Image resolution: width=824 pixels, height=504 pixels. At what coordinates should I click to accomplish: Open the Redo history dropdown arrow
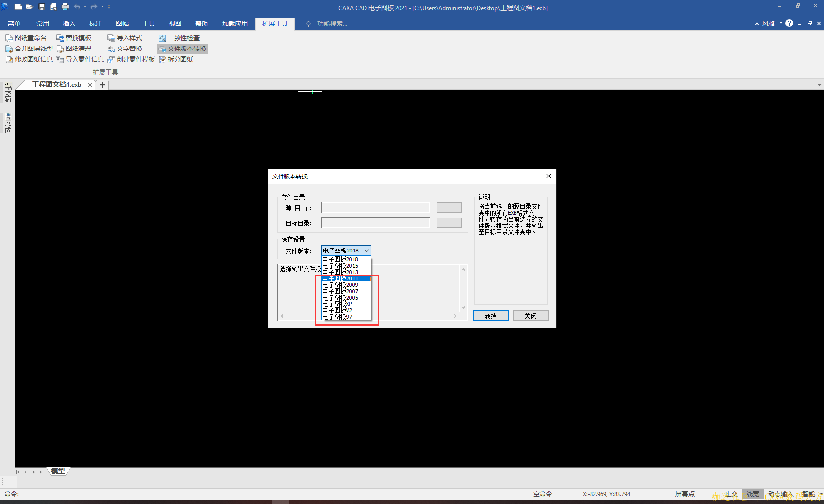(102, 7)
